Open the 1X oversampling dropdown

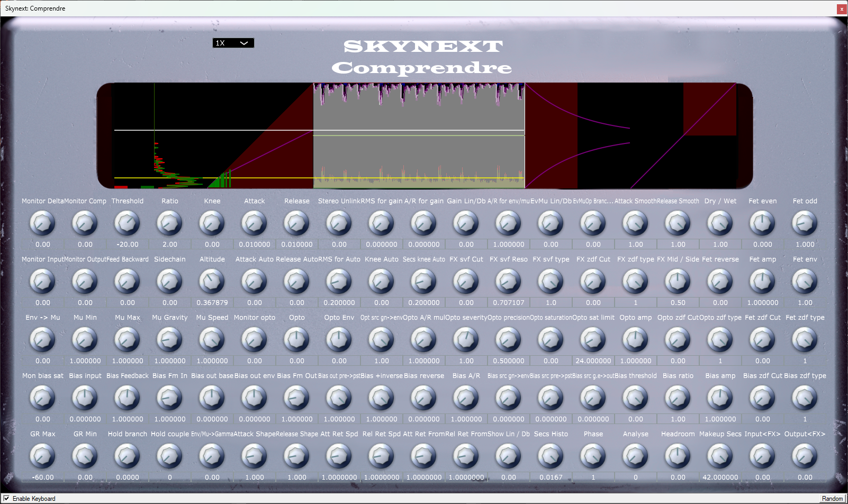[x=233, y=43]
